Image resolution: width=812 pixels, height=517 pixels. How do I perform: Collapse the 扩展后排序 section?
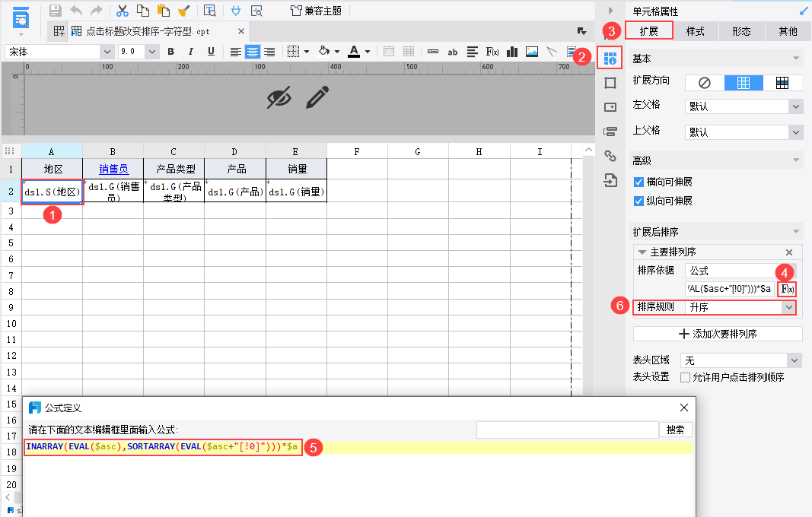(796, 232)
